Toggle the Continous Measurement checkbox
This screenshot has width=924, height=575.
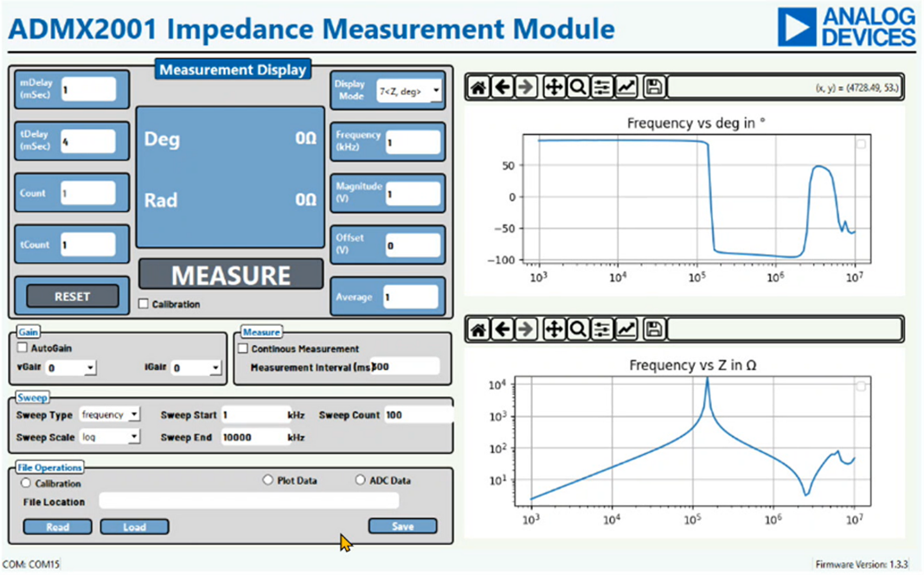[x=243, y=349]
